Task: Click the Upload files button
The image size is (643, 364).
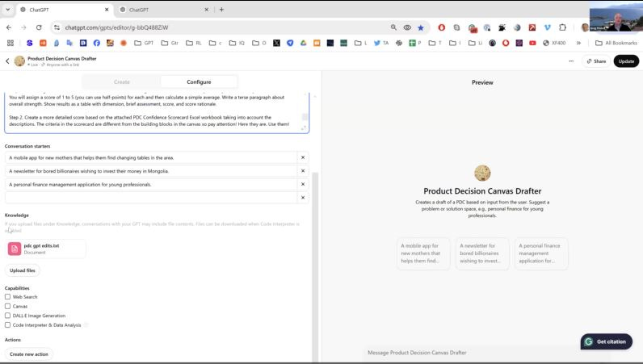Action: click(23, 270)
